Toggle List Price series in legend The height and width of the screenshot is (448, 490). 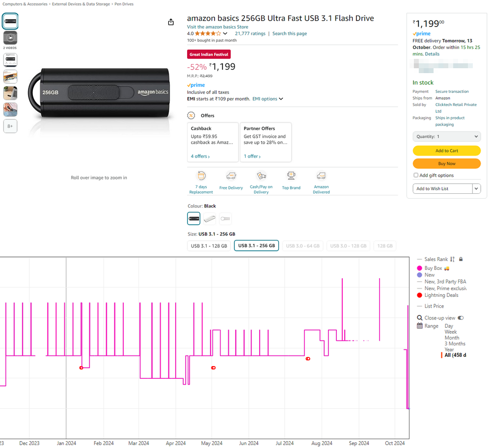tap(430, 306)
